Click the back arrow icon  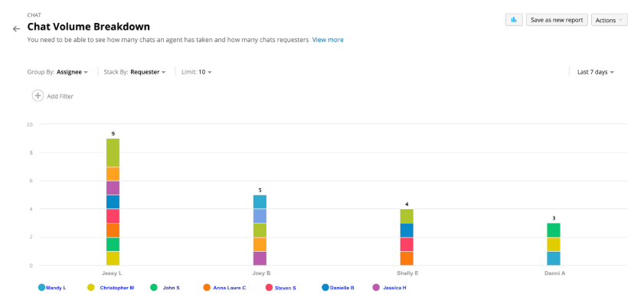point(16,28)
